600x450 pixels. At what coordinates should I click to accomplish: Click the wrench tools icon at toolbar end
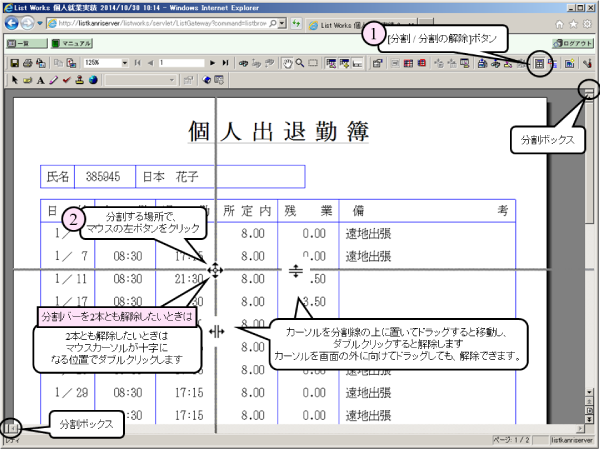pos(587,63)
